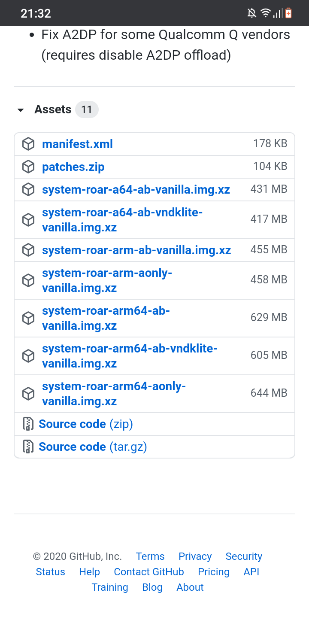Click the cube icon for system-roar-arm64-aonly-vanilla

pyautogui.click(x=28, y=394)
